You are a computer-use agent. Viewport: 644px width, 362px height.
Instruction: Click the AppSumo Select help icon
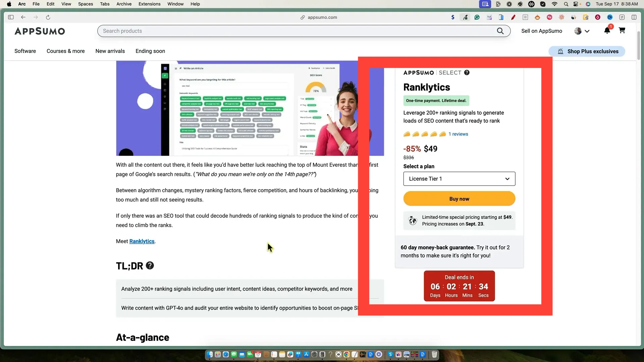point(467,73)
